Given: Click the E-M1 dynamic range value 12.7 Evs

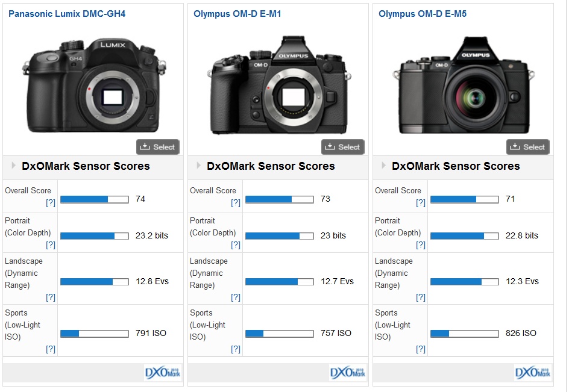Looking at the screenshot, I should [x=337, y=281].
